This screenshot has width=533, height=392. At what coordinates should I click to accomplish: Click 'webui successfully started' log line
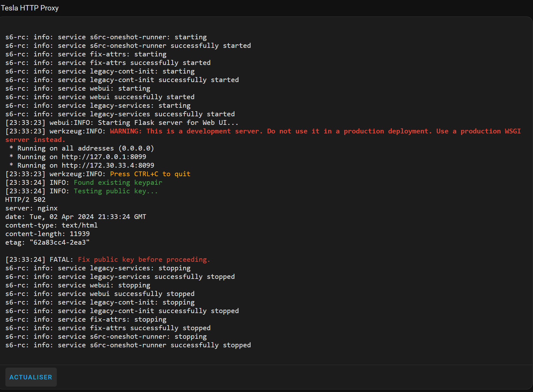(x=100, y=97)
